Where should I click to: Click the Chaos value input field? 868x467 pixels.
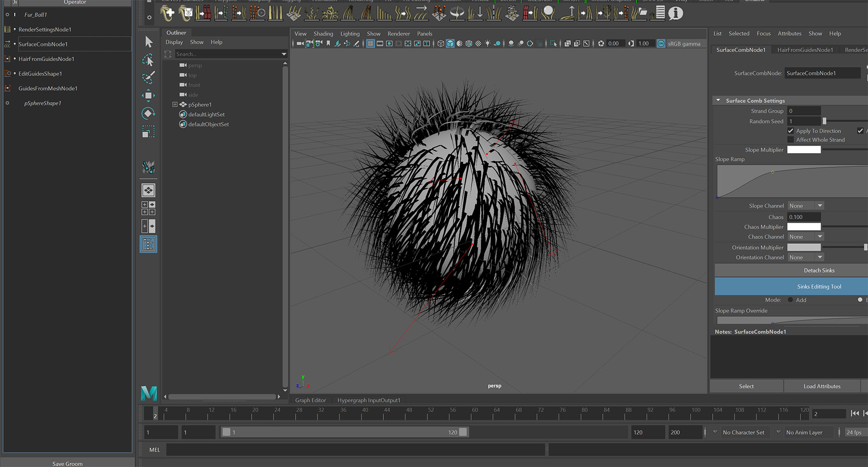coord(803,217)
